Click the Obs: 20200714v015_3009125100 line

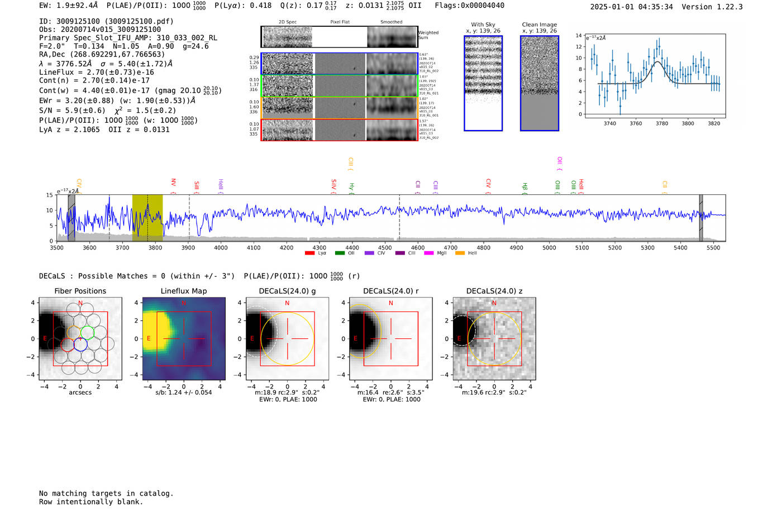click(x=100, y=30)
